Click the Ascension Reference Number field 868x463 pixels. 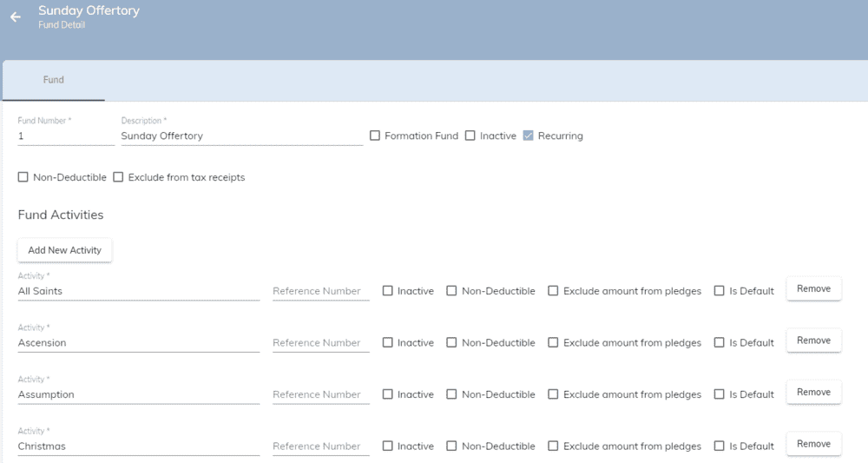(321, 343)
